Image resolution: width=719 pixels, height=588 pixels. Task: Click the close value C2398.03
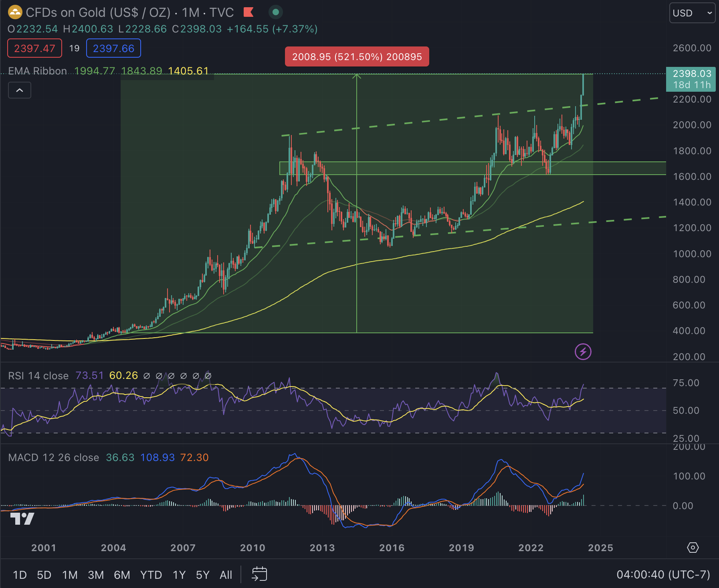197,29
